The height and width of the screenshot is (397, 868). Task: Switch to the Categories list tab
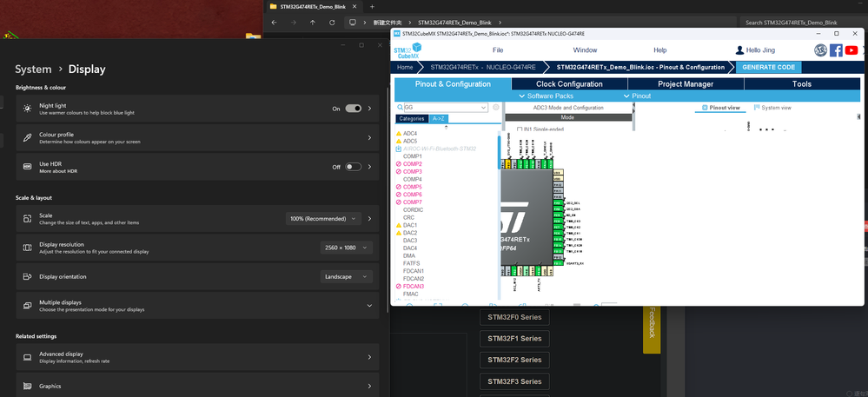[412, 118]
